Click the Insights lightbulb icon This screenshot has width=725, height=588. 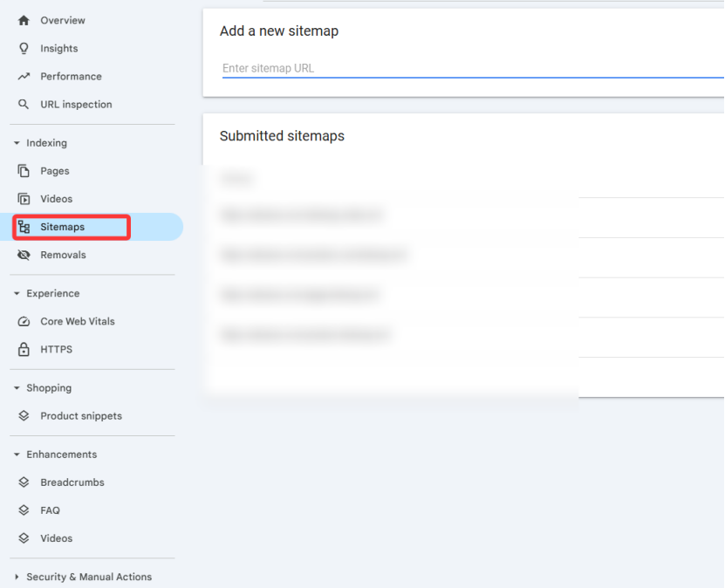point(24,49)
